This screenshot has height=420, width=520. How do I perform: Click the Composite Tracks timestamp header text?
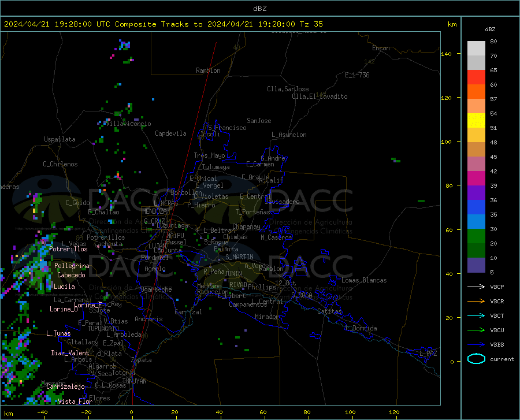click(163, 24)
